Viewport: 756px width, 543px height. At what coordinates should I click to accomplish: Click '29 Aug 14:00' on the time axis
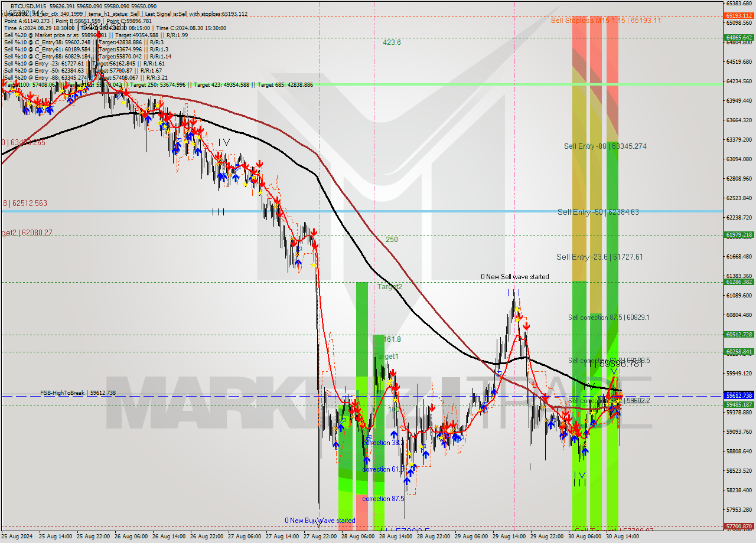click(509, 537)
